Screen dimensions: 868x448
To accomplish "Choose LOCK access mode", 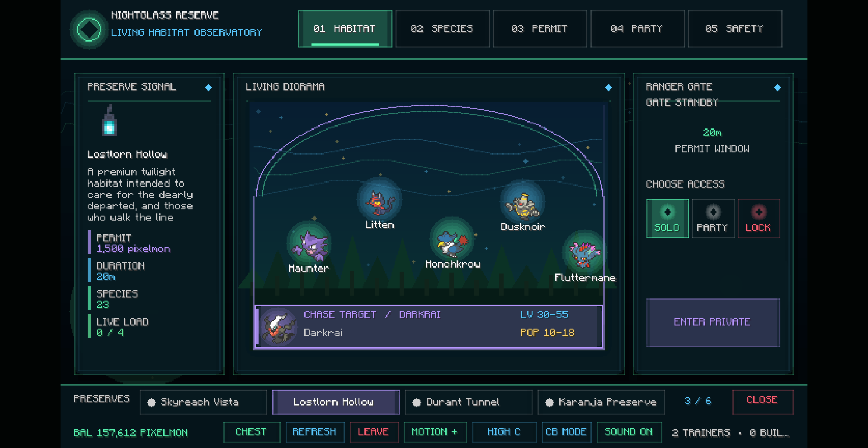I will (759, 219).
